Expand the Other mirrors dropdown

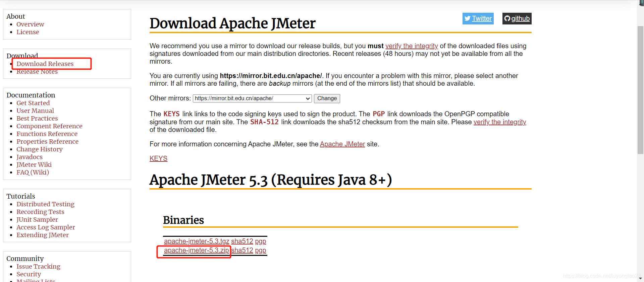[252, 98]
